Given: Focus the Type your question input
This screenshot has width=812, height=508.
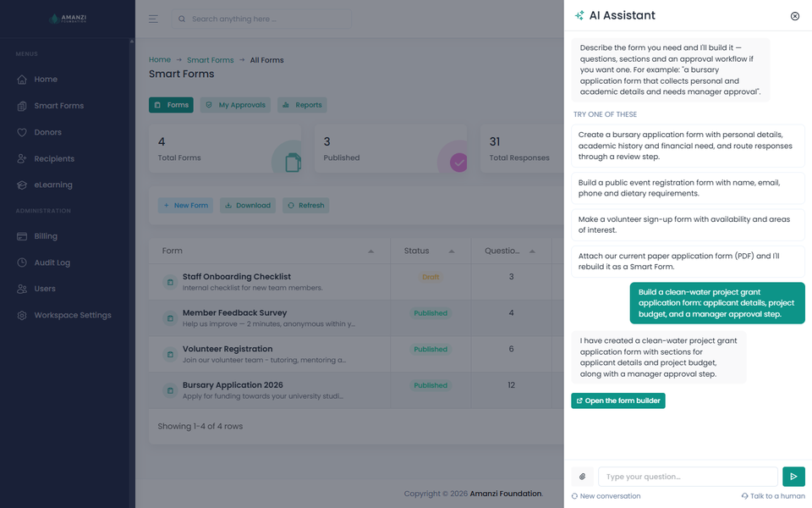Looking at the screenshot, I should (688, 477).
